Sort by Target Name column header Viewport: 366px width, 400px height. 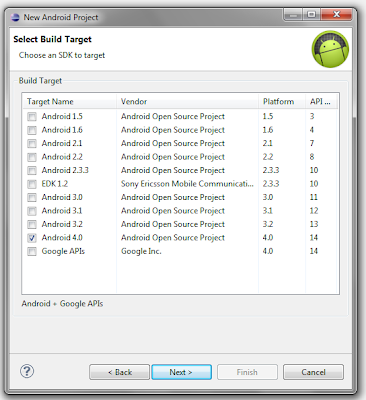(69, 101)
